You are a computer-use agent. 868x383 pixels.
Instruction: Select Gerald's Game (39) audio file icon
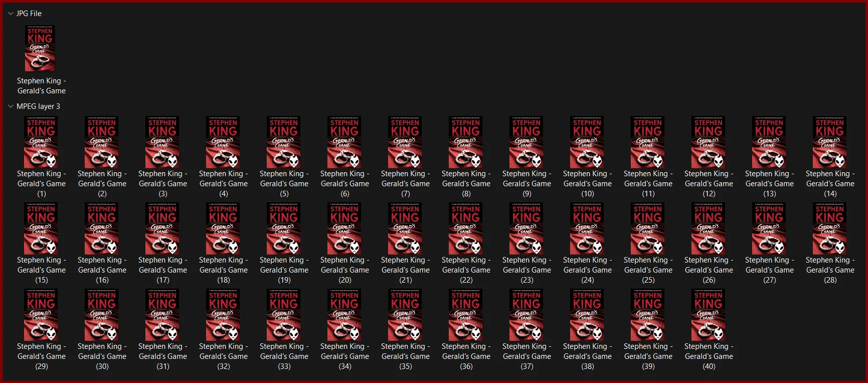coord(648,315)
